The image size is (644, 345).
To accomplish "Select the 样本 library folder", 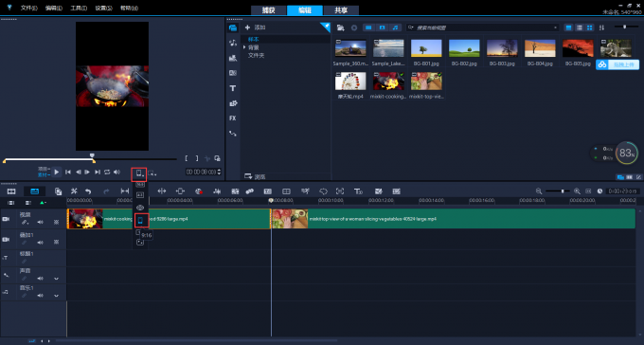I will pos(254,40).
